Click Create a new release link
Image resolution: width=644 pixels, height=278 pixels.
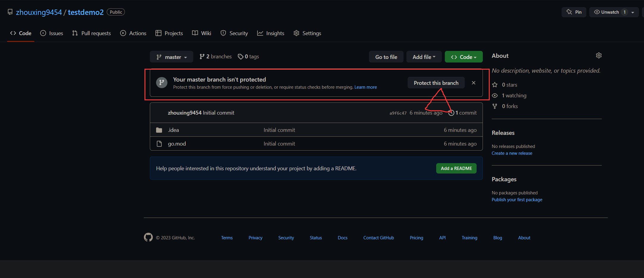click(x=512, y=153)
